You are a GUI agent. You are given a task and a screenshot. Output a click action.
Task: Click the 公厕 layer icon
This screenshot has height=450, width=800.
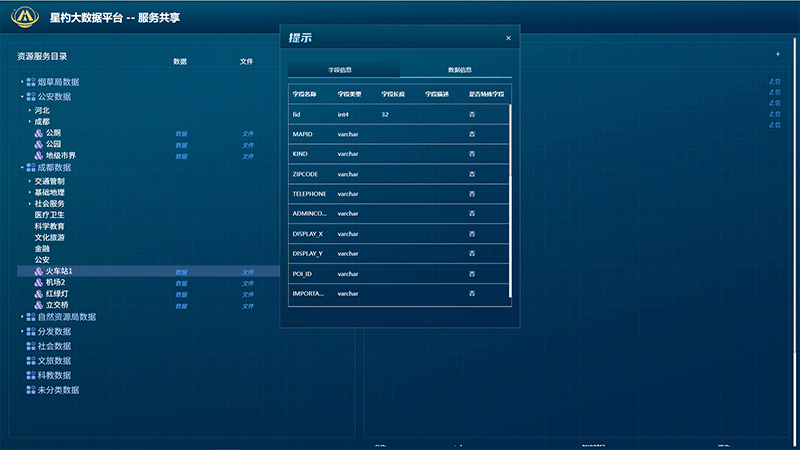click(39, 133)
